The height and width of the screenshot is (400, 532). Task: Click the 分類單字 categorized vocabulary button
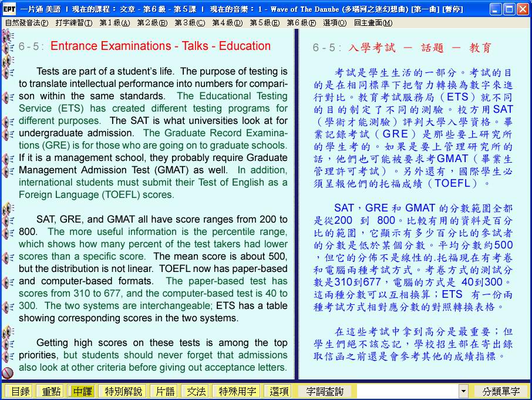pos(500,391)
